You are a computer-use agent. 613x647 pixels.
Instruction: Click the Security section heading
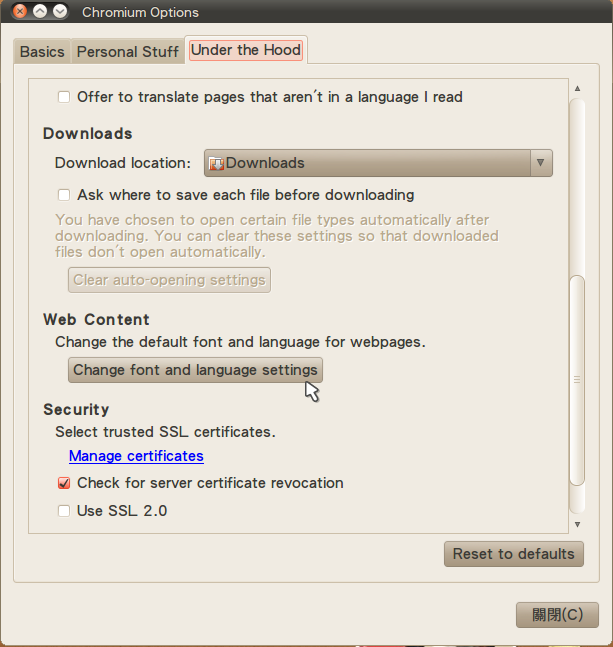(x=76, y=410)
